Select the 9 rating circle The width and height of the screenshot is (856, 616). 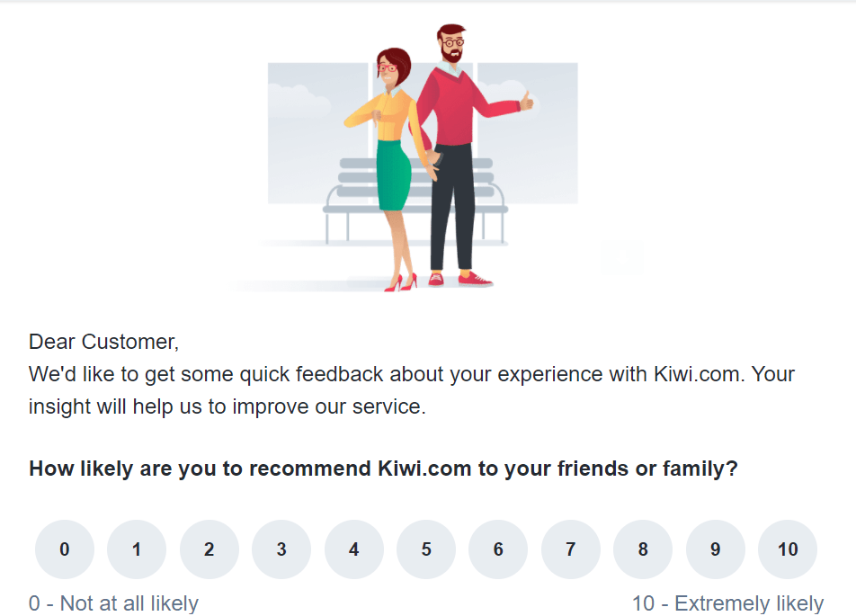(x=715, y=549)
